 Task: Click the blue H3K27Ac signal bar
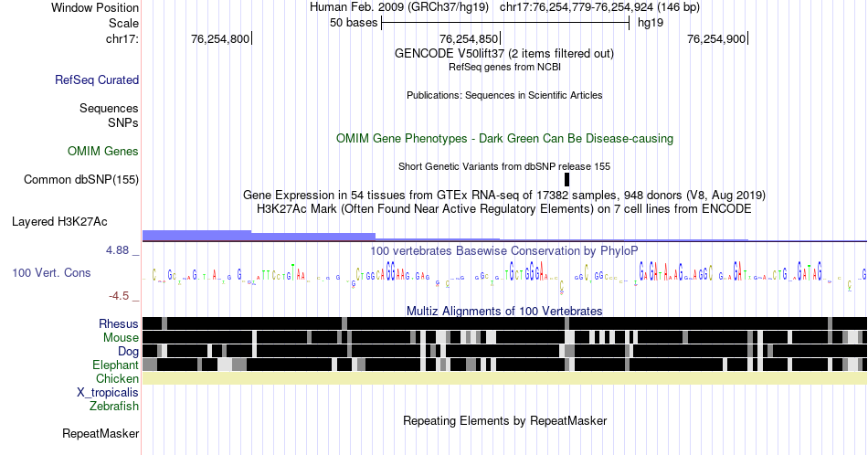pyautogui.click(x=259, y=236)
